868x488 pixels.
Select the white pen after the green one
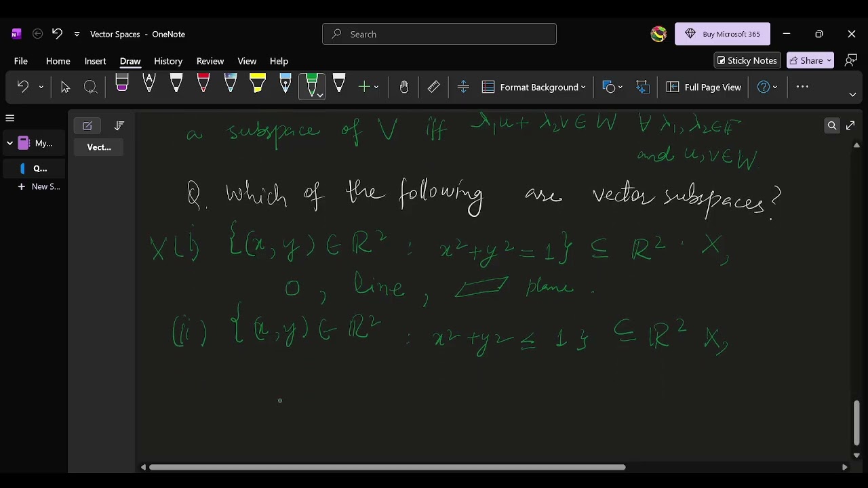pos(339,84)
